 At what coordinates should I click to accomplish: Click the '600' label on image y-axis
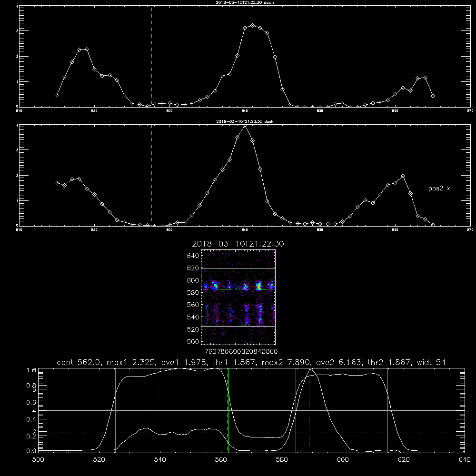(x=193, y=280)
